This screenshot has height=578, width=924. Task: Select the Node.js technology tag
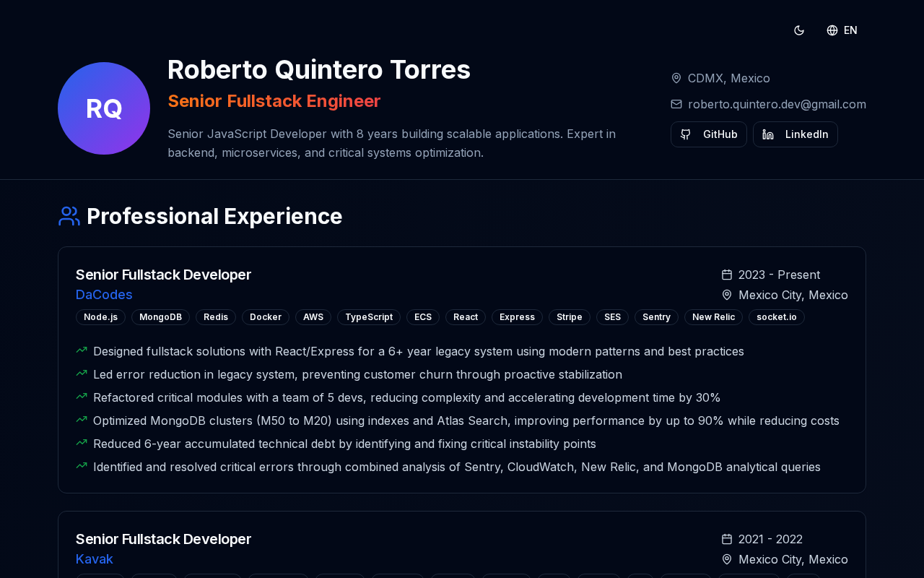tap(100, 317)
